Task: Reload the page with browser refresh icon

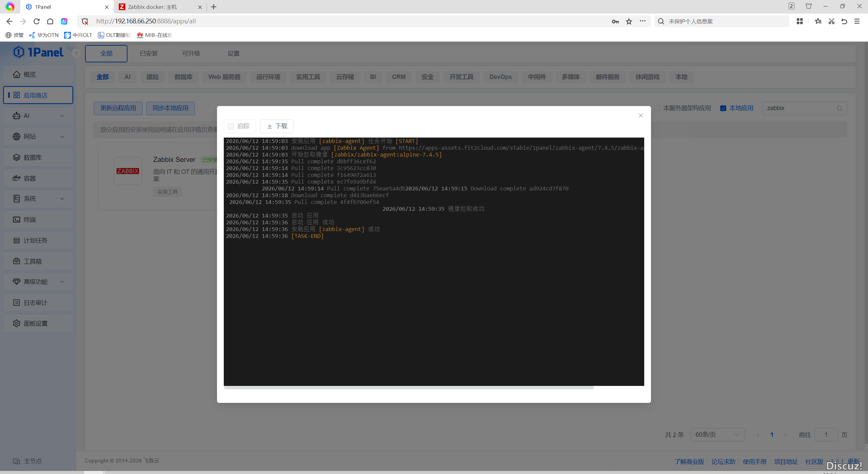Action: point(37,21)
